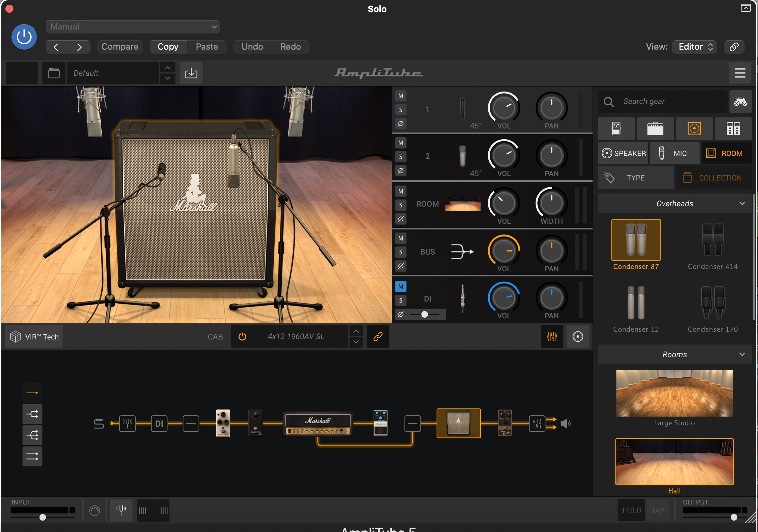Click the VIR Tech button

coord(34,337)
